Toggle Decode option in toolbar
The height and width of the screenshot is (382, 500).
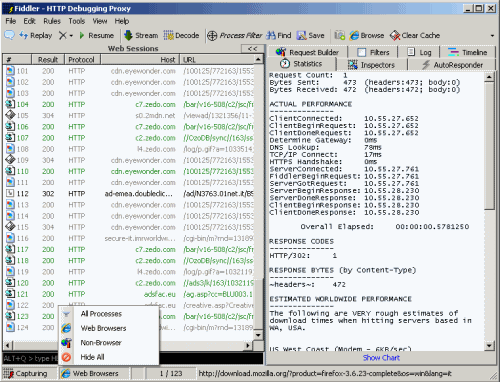(181, 35)
